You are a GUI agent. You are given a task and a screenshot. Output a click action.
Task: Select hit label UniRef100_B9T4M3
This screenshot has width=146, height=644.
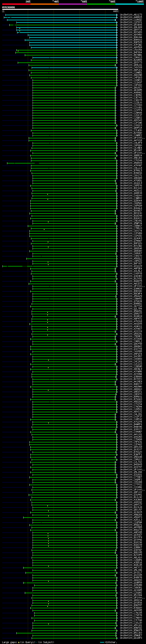131,32
